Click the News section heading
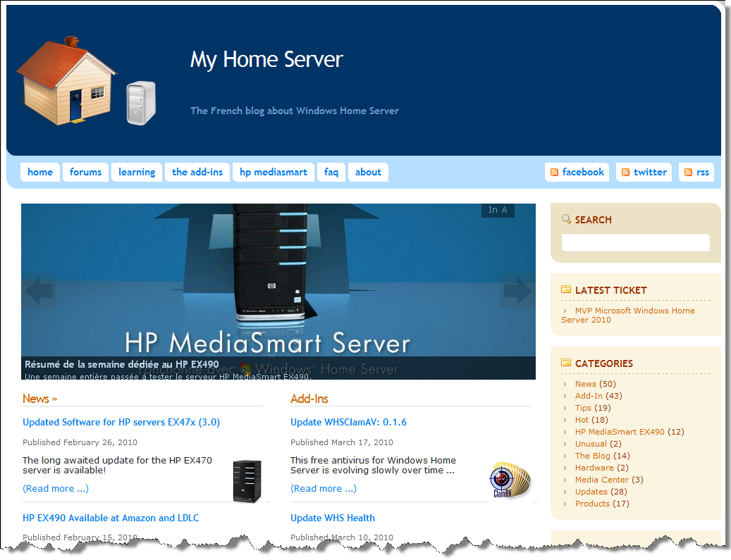This screenshot has height=560, width=731. click(40, 399)
